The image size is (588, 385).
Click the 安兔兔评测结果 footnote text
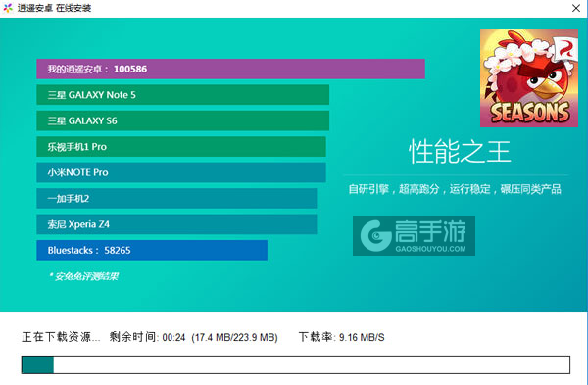click(x=84, y=276)
